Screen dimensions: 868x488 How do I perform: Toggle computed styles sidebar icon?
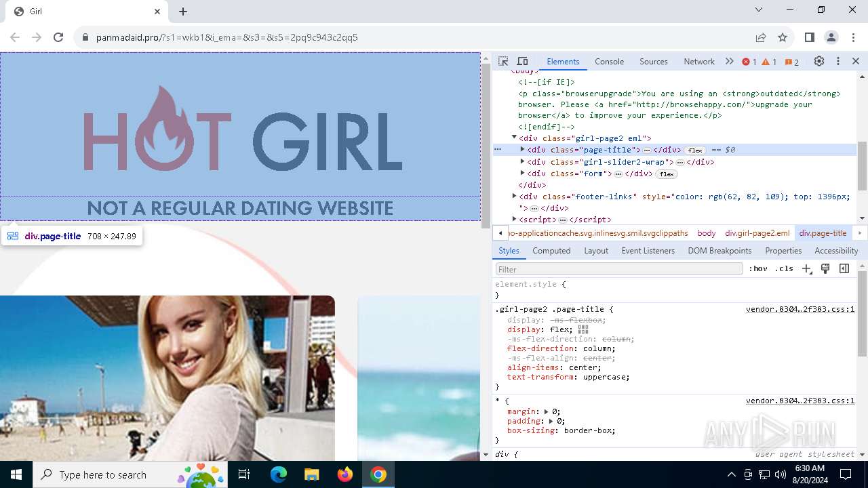point(844,269)
